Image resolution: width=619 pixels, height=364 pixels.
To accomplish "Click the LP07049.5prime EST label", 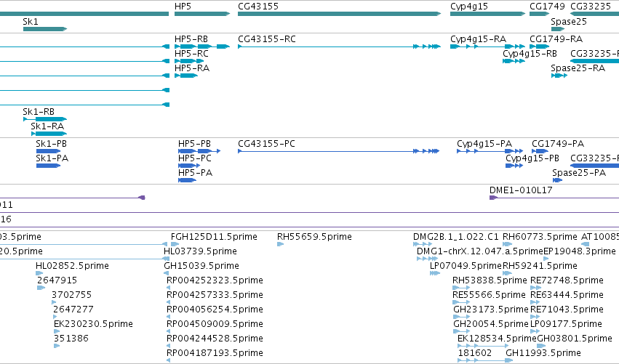I will tap(466, 266).
